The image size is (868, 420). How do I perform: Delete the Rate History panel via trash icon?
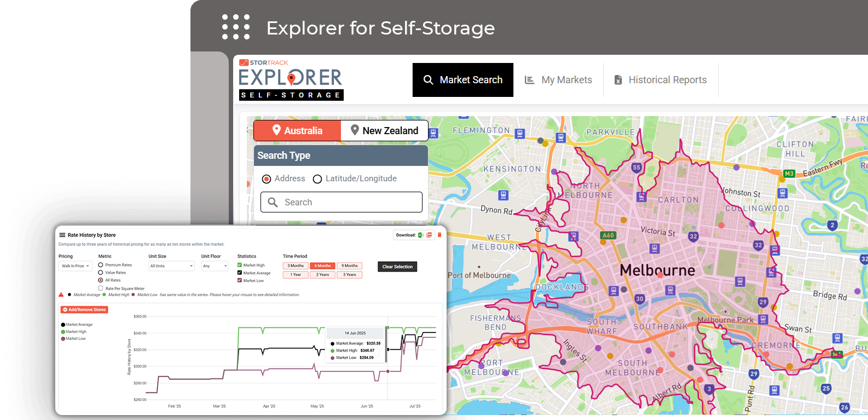tap(439, 235)
